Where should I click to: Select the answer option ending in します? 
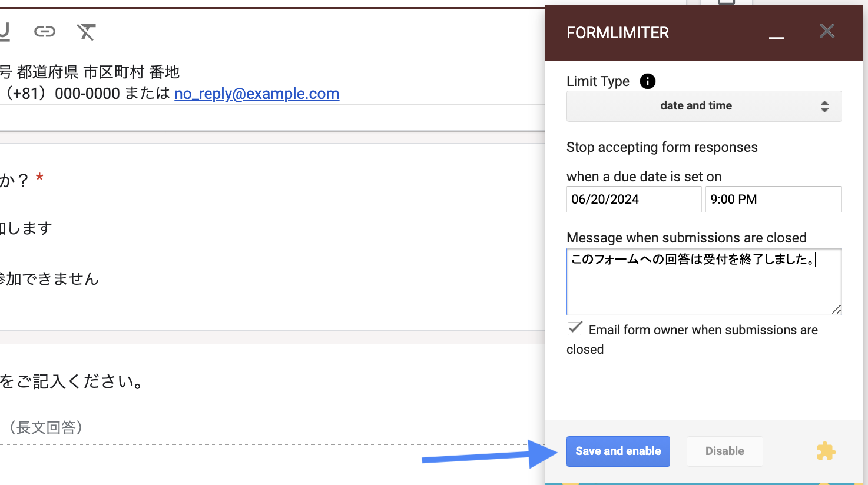(x=26, y=228)
